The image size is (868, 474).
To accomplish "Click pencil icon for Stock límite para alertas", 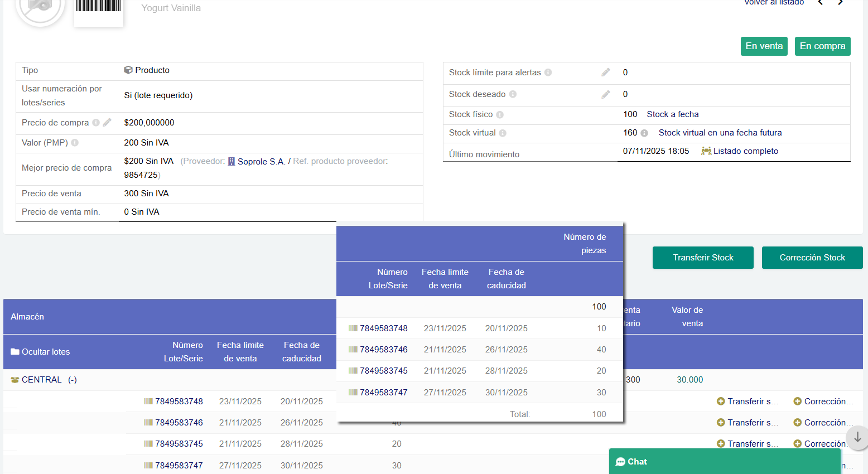I will tap(606, 72).
